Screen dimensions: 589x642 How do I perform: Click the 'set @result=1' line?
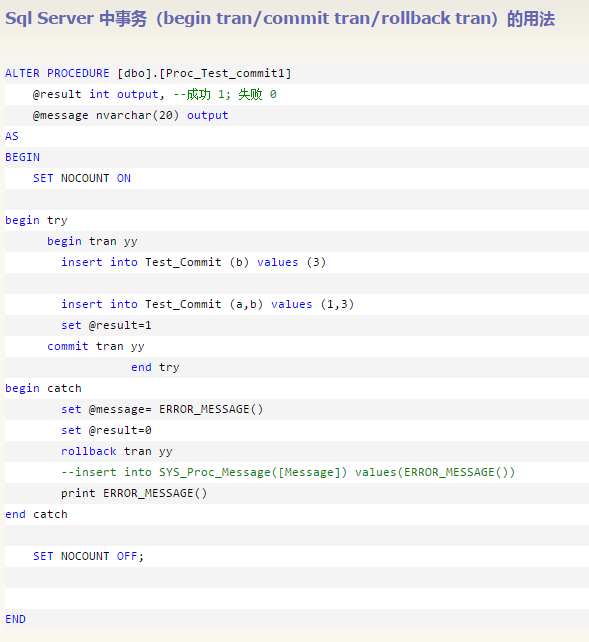click(x=106, y=325)
